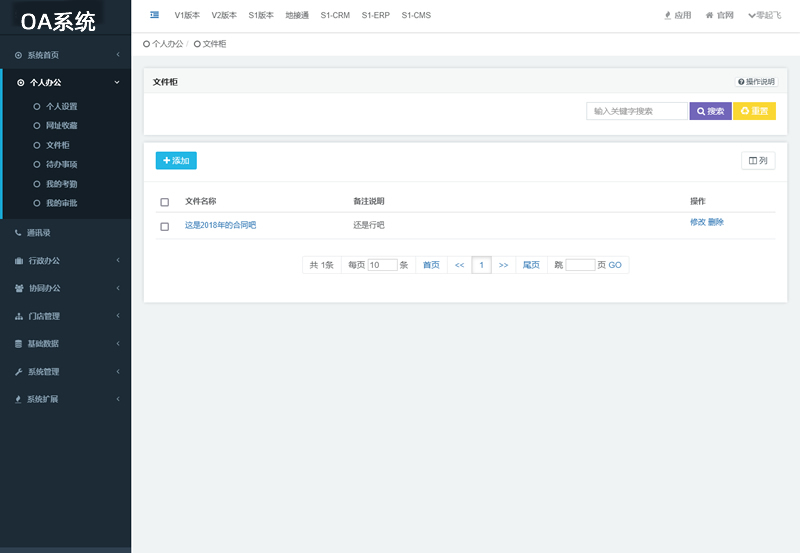Viewport: 800px width, 553px height.
Task: Click the circle icon before 网址收藏
Action: coord(37,125)
